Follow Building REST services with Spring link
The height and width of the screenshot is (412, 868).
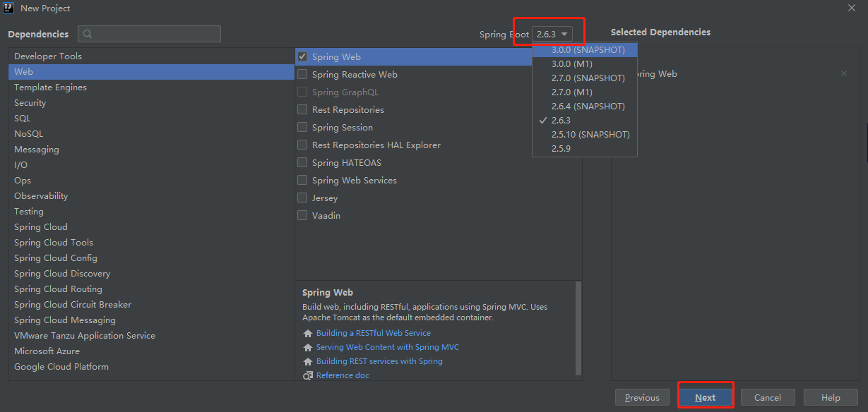[379, 361]
